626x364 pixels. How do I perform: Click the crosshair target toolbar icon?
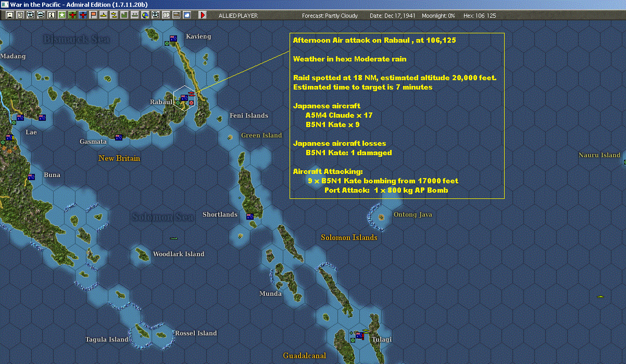[155, 16]
